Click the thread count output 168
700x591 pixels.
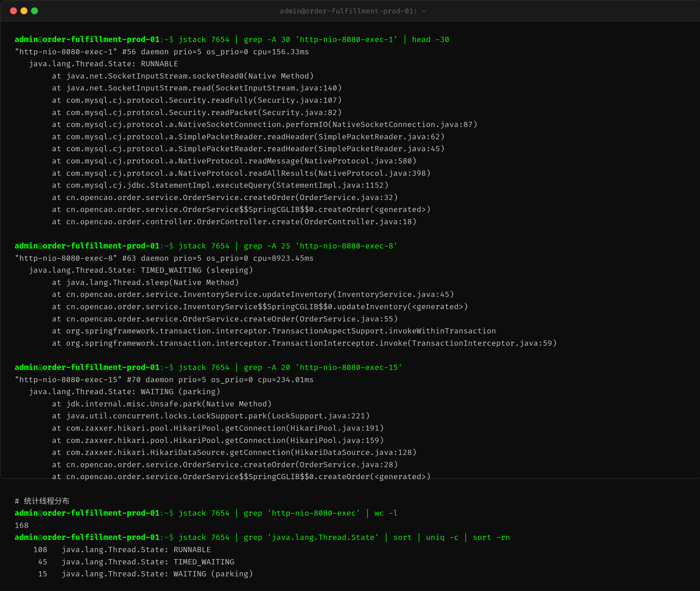point(22,525)
